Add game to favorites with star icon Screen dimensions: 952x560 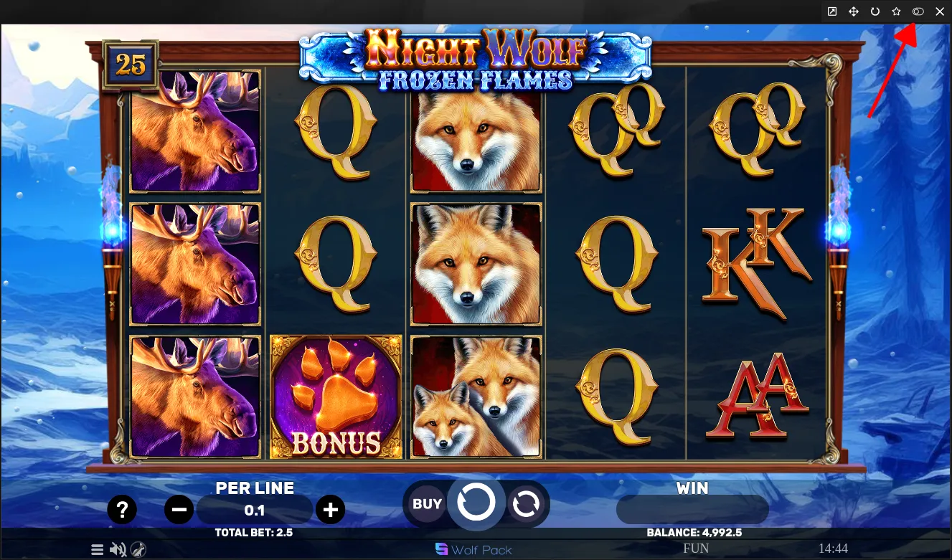tap(897, 11)
